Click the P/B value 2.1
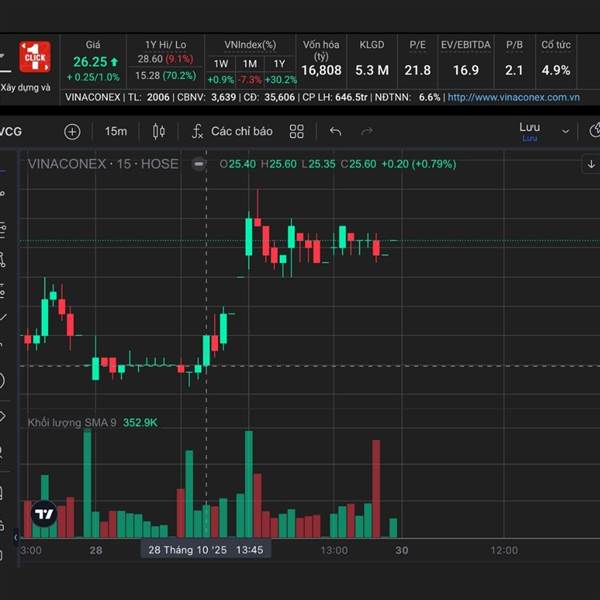This screenshot has height=600, width=600. [514, 70]
